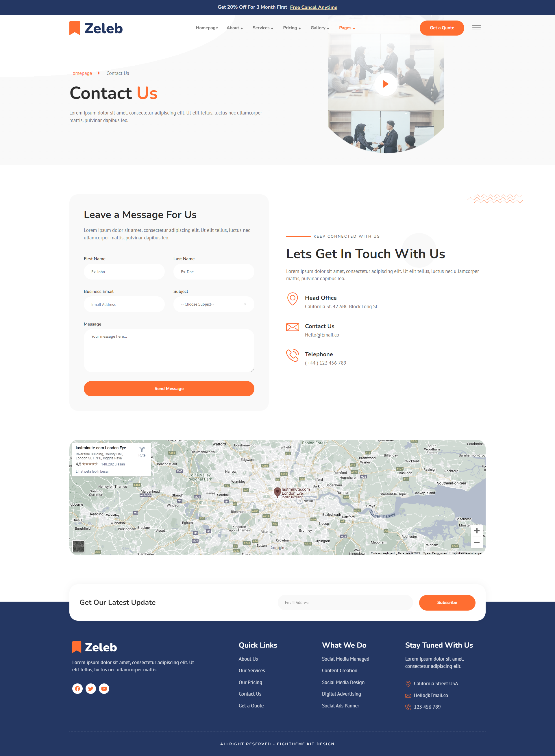This screenshot has width=555, height=756.
Task: Select the Subject dropdown field
Action: [213, 305]
